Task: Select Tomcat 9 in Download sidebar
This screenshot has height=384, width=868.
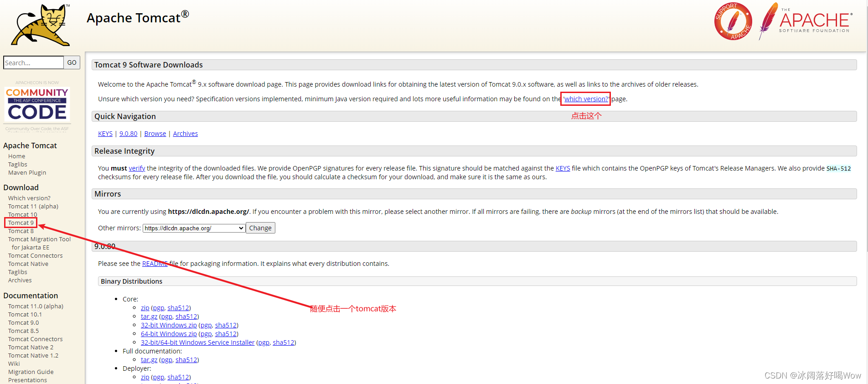Action: point(21,223)
